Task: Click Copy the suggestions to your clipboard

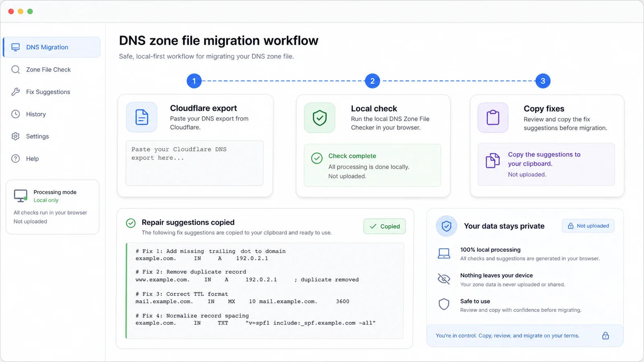Action: pyautogui.click(x=544, y=159)
